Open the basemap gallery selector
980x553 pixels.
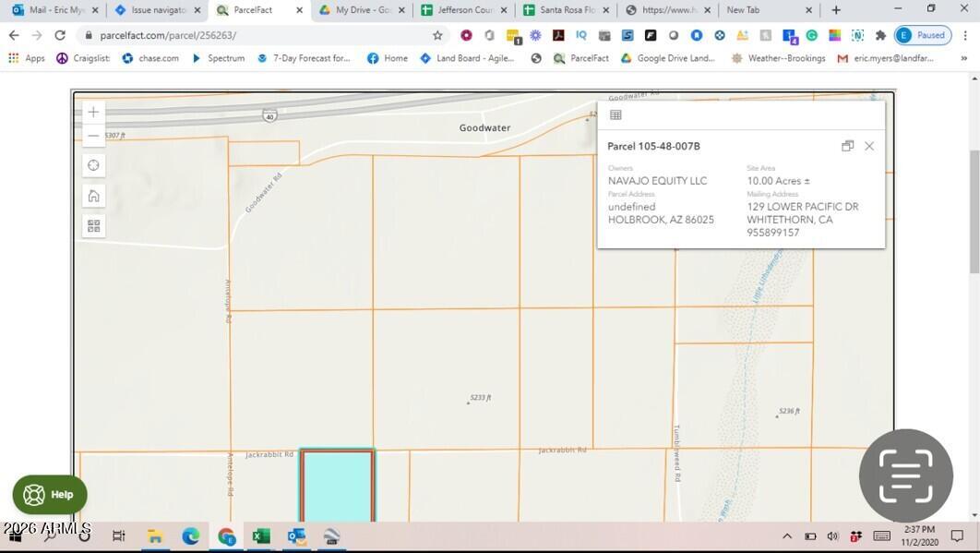(92, 225)
